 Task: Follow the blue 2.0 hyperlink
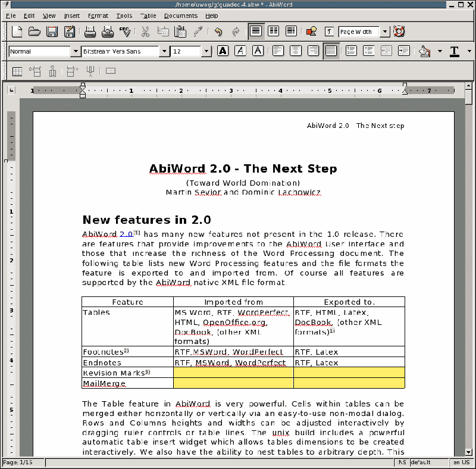126,234
